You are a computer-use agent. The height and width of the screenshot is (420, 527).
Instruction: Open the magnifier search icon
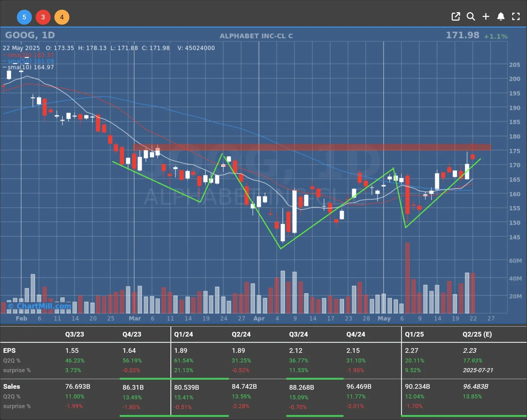(x=471, y=17)
